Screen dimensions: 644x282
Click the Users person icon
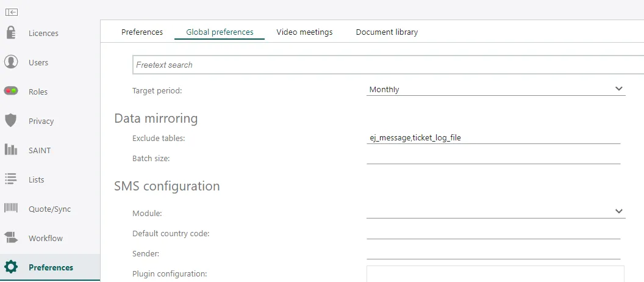click(x=11, y=62)
